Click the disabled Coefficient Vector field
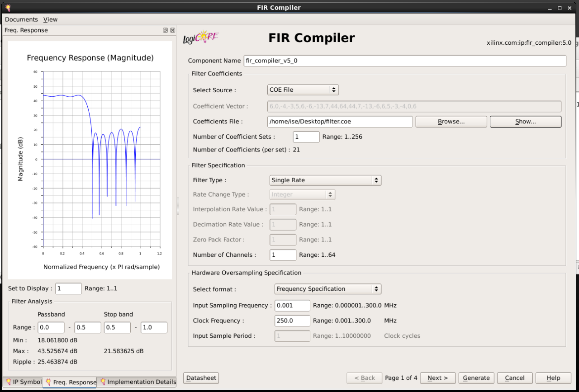Image resolution: width=579 pixels, height=392 pixels. (x=414, y=107)
